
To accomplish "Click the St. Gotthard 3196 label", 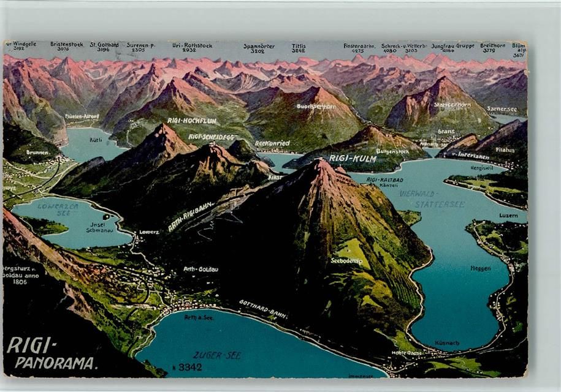I will 104,47.
